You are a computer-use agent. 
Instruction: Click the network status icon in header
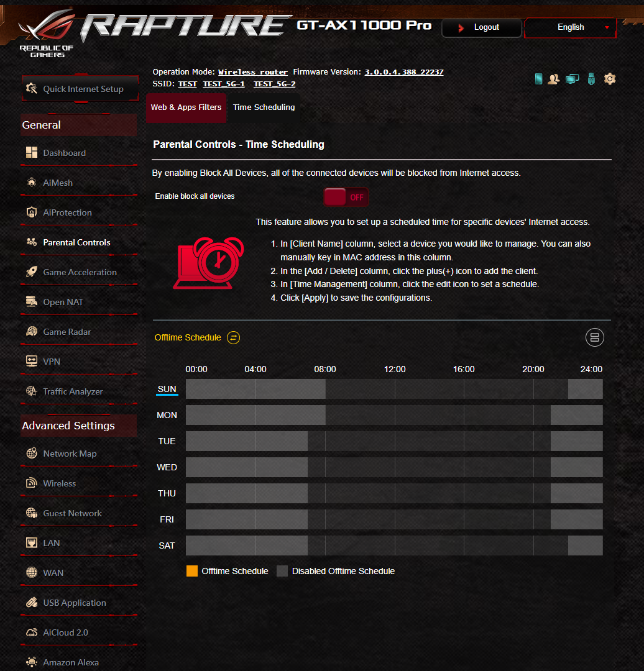[x=539, y=79]
